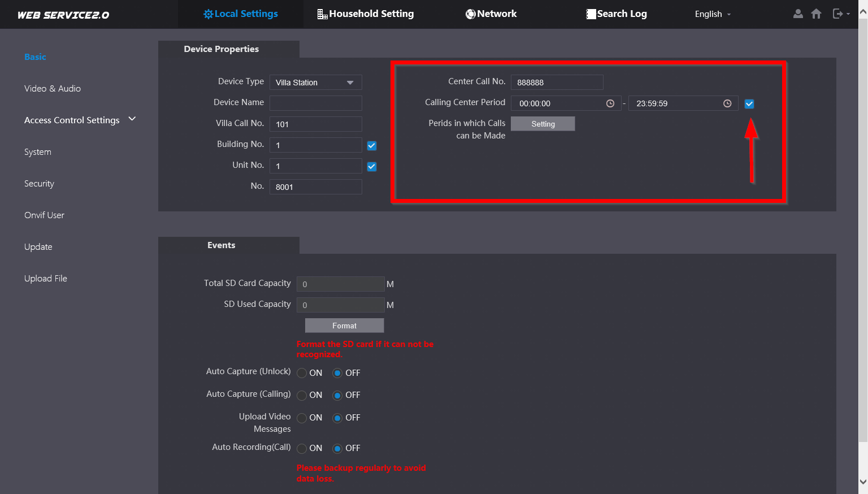Switch to the Search Log tab
The image size is (868, 494).
click(616, 14)
